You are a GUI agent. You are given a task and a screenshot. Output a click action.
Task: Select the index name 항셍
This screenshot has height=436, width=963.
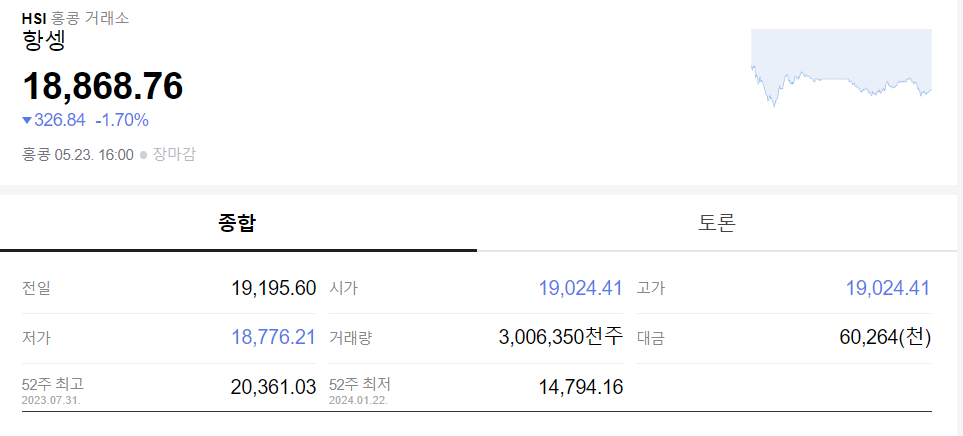point(44,41)
